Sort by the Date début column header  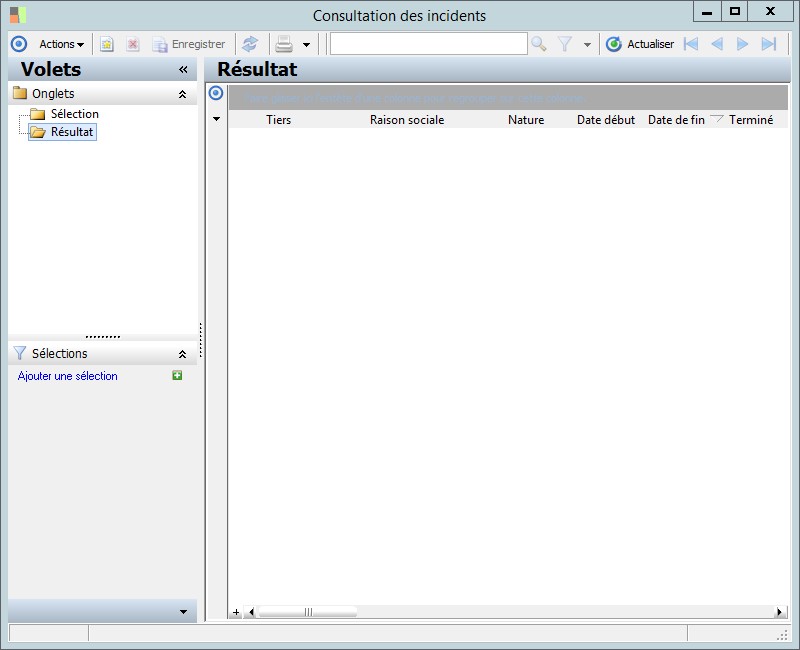606,120
